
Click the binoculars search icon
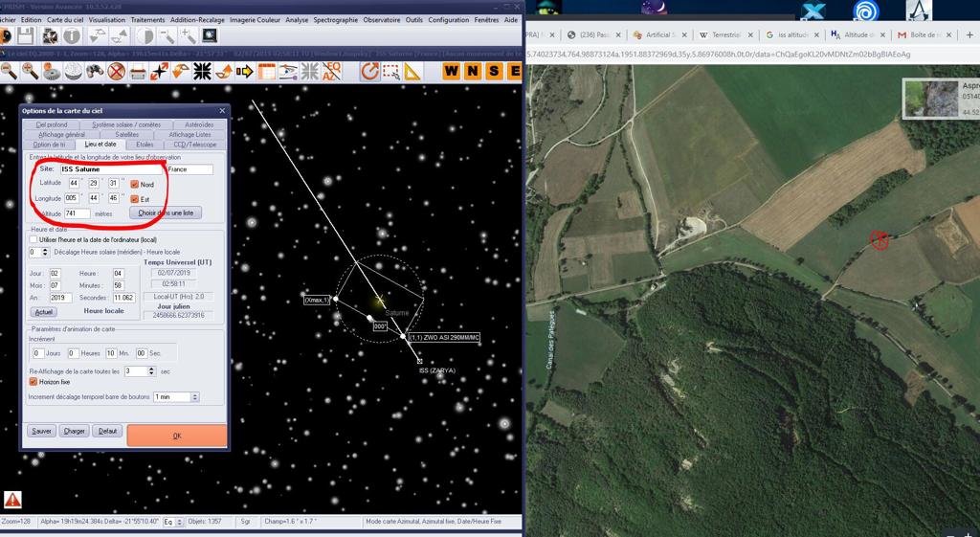coord(95,71)
